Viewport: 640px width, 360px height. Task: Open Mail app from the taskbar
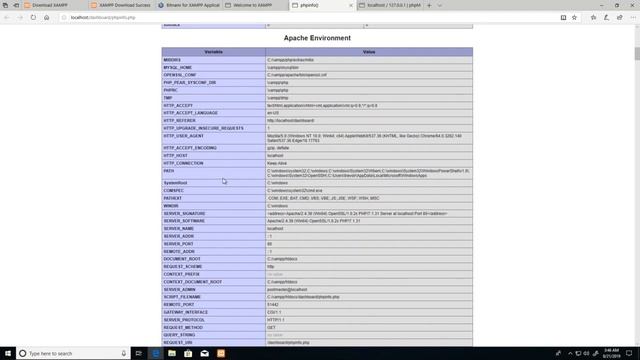click(204, 353)
